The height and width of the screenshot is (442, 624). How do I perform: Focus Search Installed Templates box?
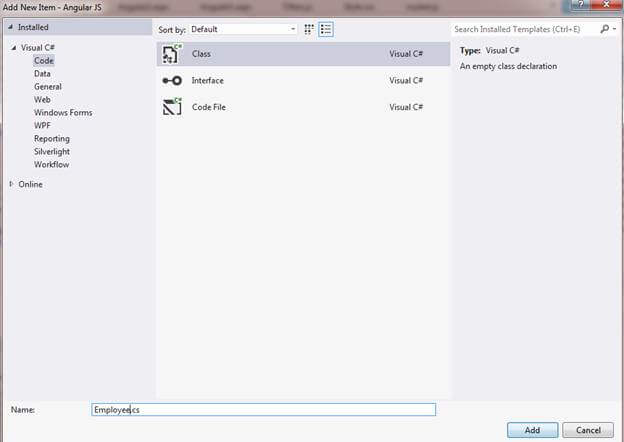point(525,29)
